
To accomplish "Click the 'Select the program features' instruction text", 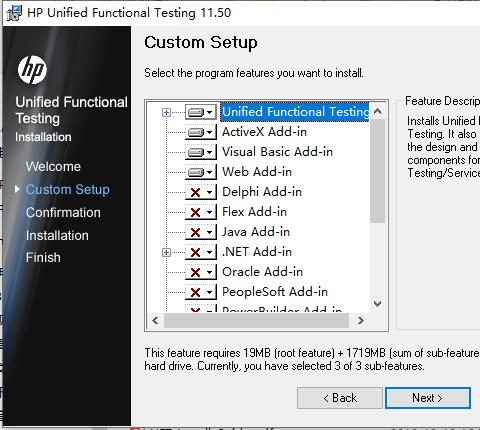I will tap(254, 73).
